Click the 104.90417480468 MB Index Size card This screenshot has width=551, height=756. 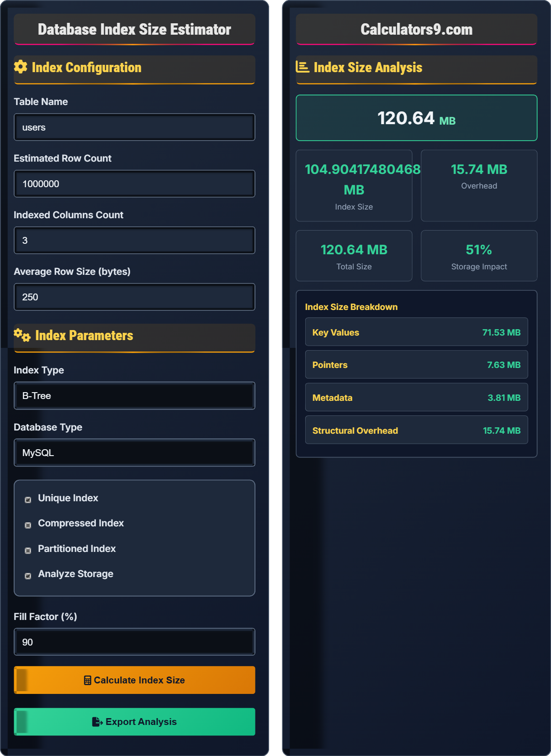354,186
